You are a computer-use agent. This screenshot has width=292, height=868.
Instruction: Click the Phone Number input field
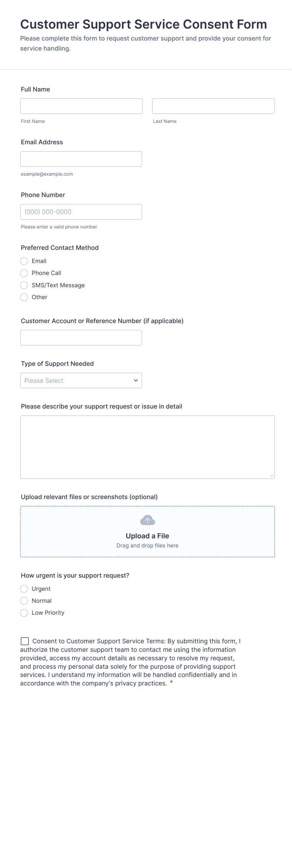click(x=81, y=212)
